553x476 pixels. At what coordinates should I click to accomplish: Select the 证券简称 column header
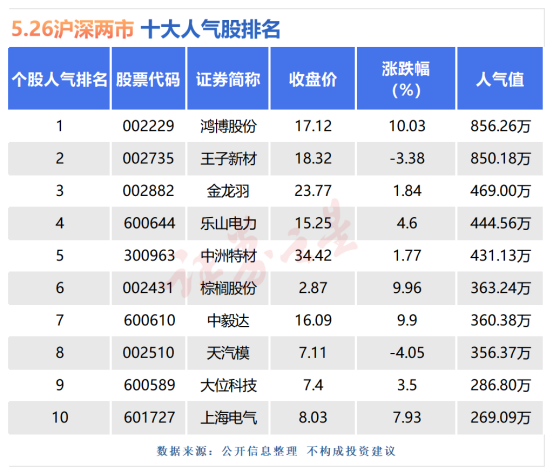tap(228, 78)
